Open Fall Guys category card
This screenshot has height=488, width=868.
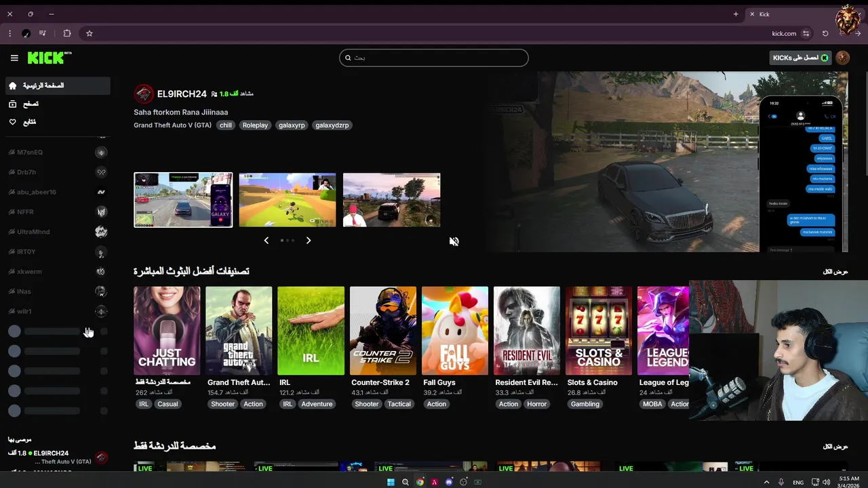[455, 331]
